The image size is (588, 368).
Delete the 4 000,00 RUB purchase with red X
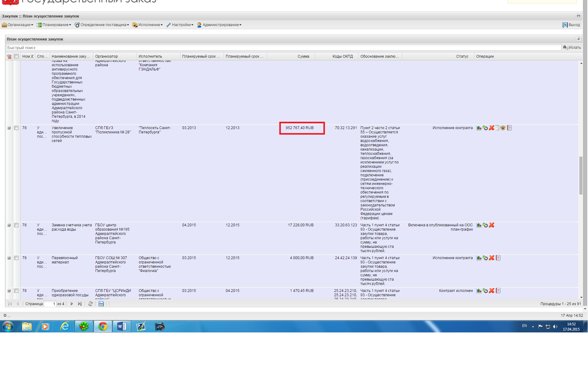pos(492,258)
